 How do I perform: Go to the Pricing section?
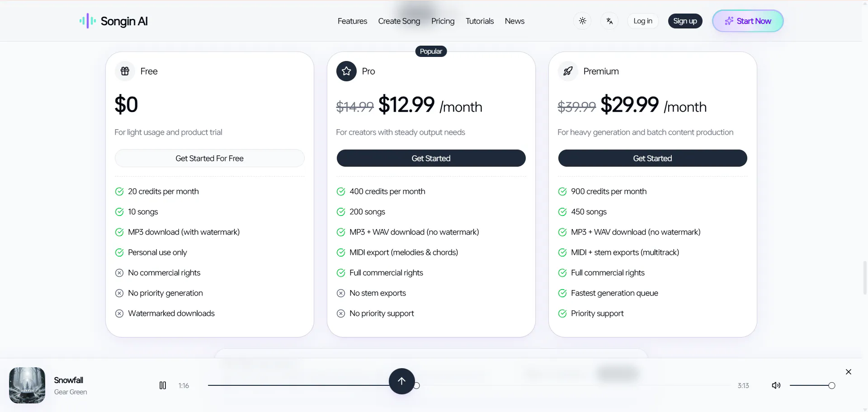(443, 21)
